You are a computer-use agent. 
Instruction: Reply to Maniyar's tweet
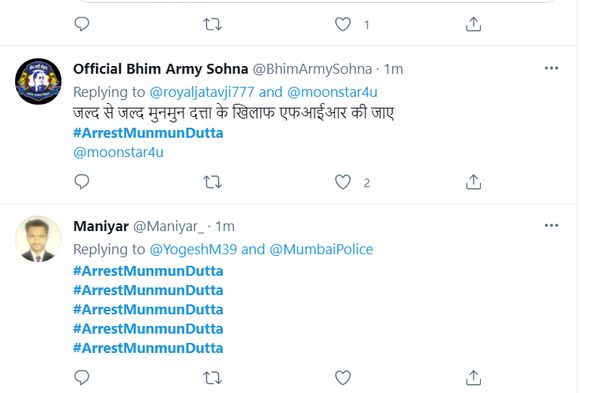[82, 378]
